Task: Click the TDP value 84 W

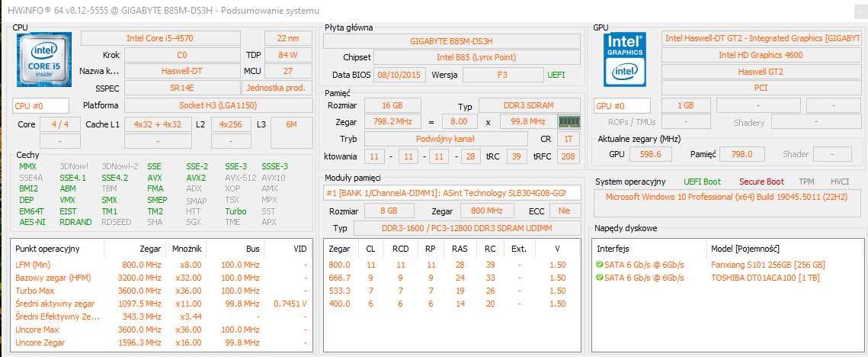Action: (x=288, y=55)
